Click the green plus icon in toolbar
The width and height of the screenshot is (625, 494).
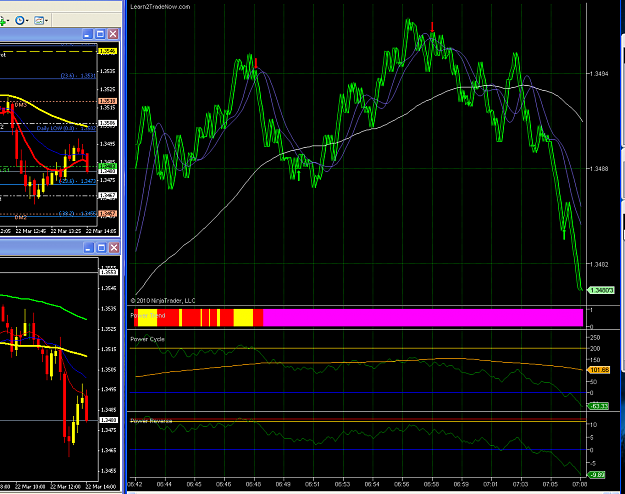point(2,21)
